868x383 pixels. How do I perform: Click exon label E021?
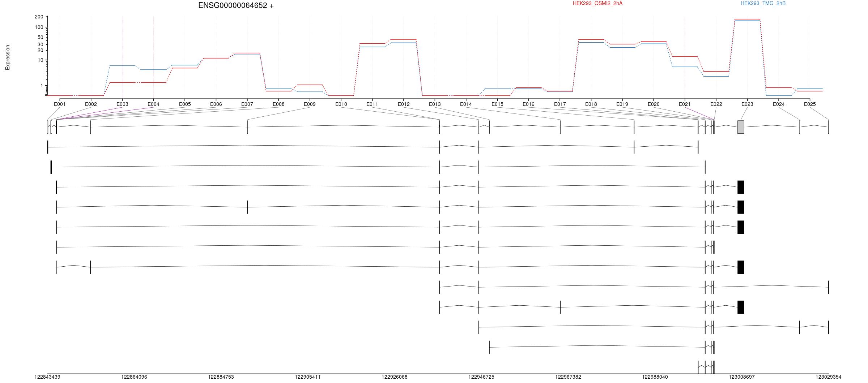pos(685,104)
